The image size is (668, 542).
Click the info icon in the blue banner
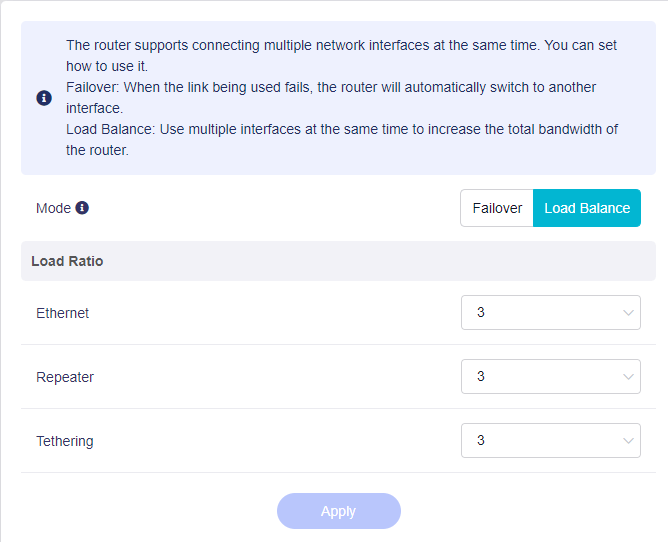click(x=44, y=98)
